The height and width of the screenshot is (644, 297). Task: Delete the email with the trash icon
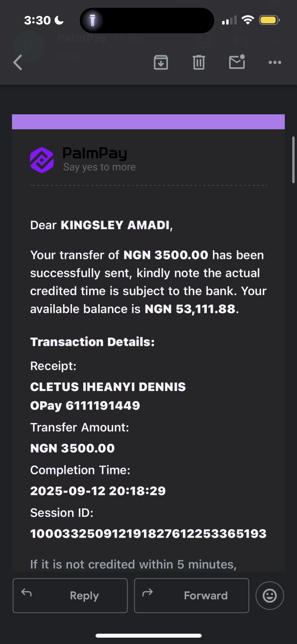pos(199,63)
